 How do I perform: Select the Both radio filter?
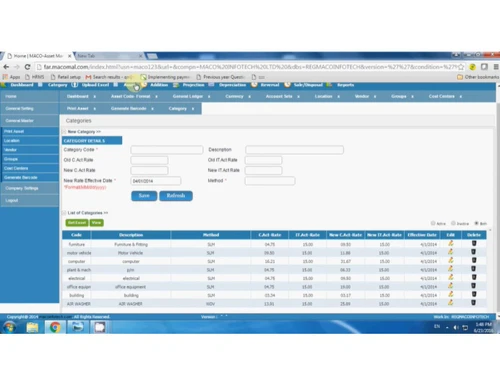point(476,223)
